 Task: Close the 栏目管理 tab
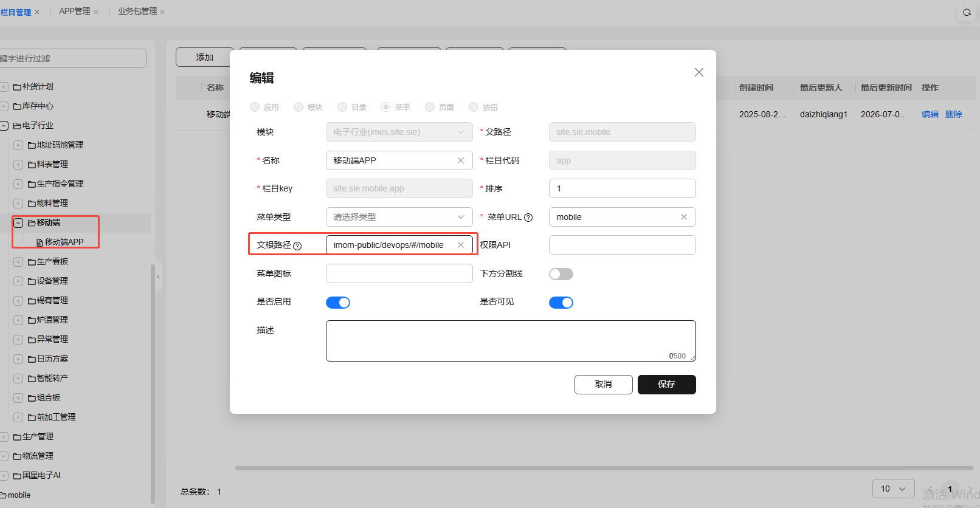point(37,12)
